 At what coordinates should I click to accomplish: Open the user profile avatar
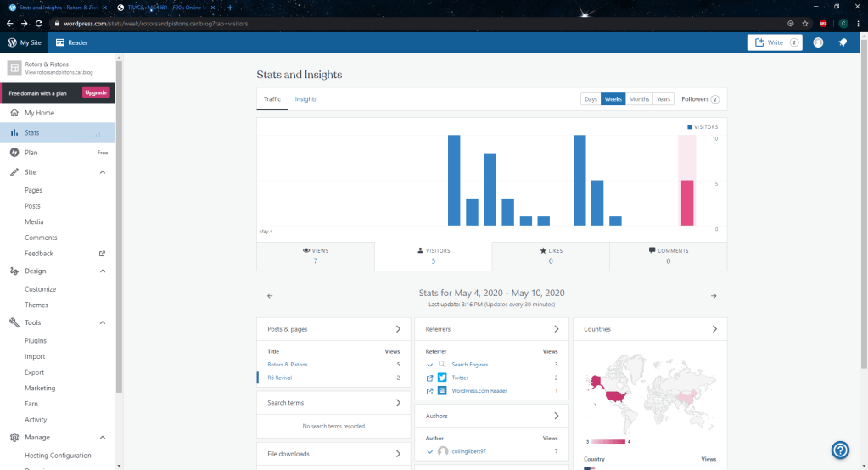click(818, 42)
